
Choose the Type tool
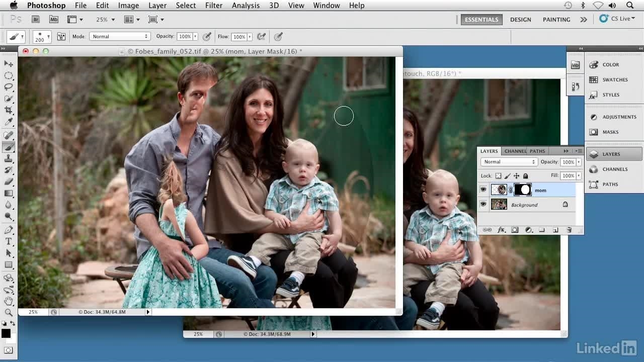pos(9,242)
